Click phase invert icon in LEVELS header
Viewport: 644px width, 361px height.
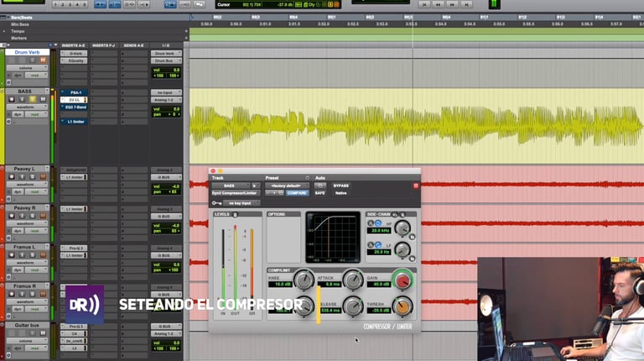(235, 215)
